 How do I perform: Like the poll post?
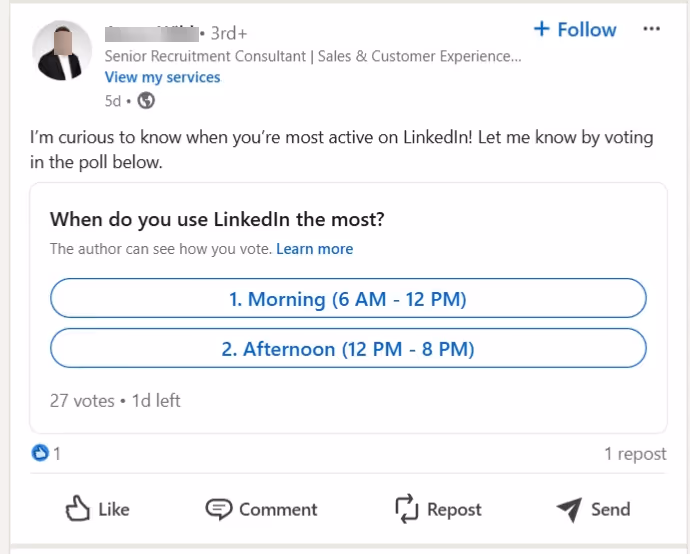[x=97, y=509]
